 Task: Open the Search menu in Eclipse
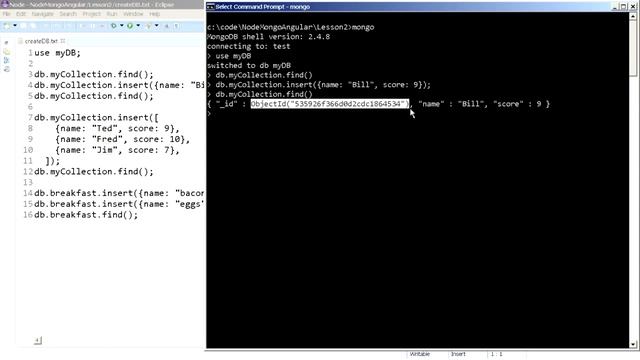68,14
